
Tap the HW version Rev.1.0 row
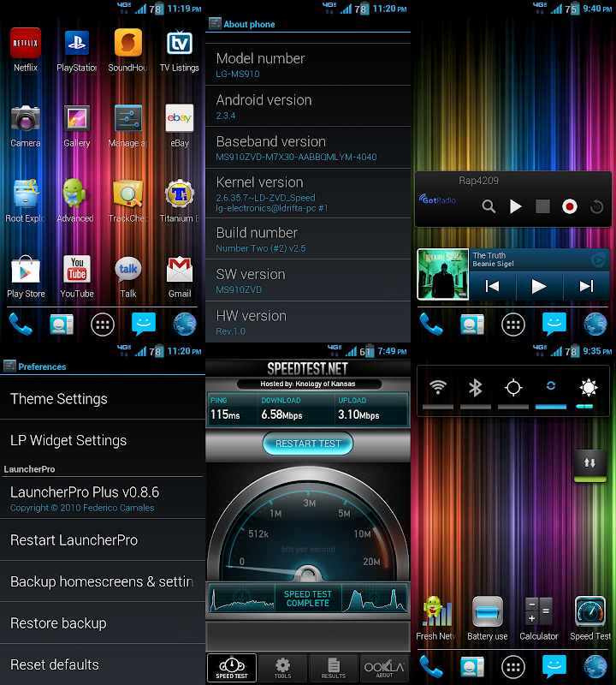point(308,322)
